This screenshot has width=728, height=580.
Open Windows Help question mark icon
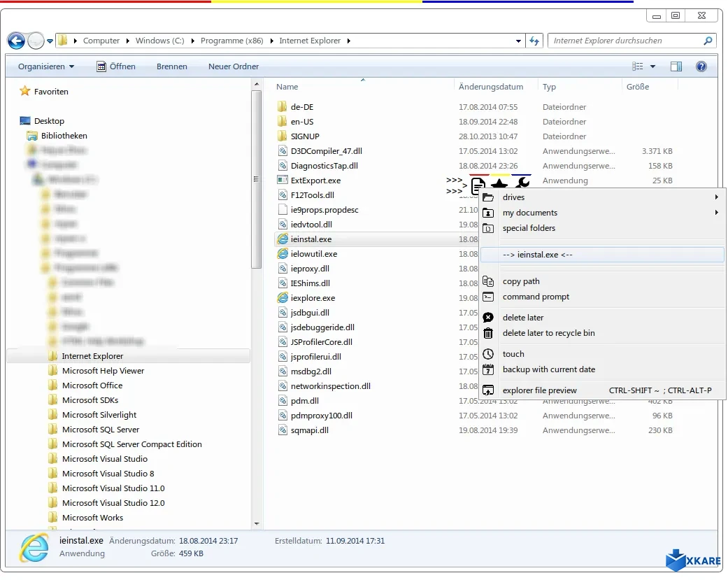[701, 66]
